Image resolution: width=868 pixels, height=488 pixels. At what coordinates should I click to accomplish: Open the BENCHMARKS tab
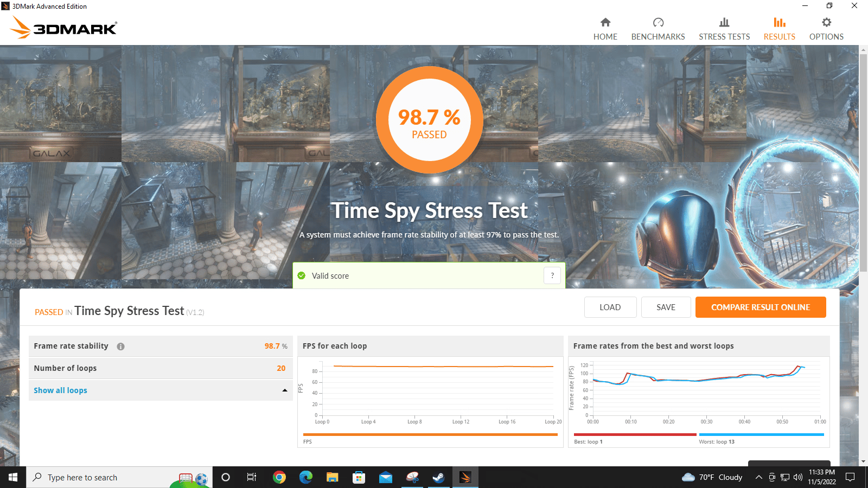click(x=658, y=29)
